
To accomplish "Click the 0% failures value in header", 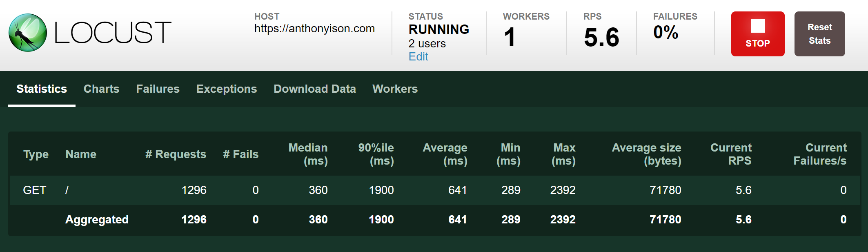I will pos(666,32).
